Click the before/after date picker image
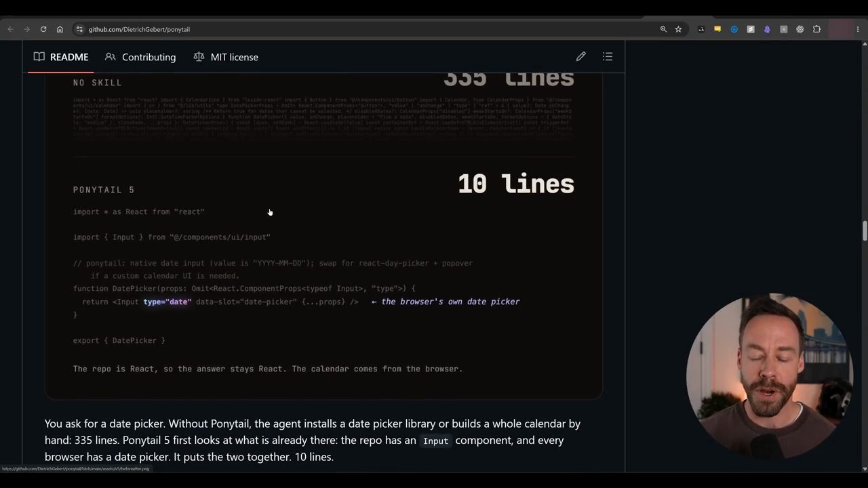Viewport: 868px width, 488px height. pyautogui.click(x=323, y=236)
